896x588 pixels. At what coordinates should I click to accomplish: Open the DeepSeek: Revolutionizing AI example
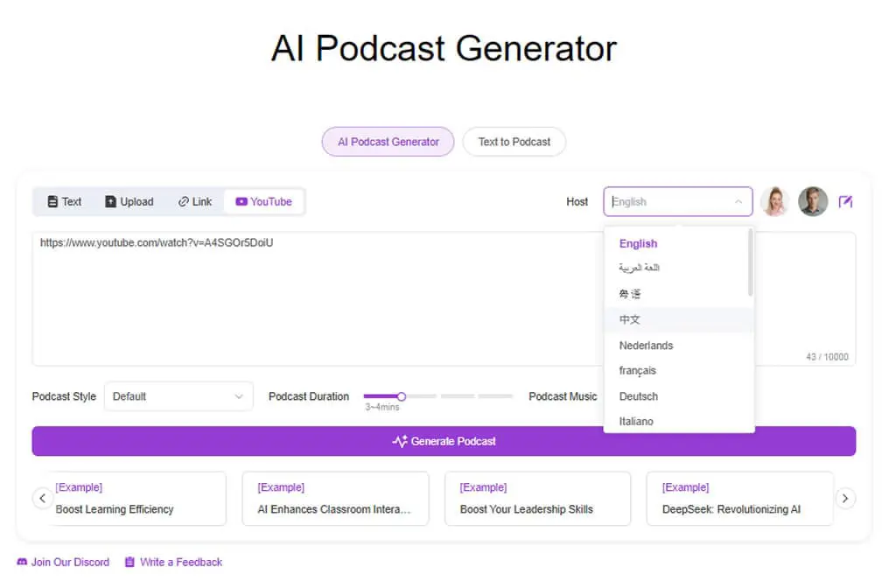pyautogui.click(x=739, y=498)
